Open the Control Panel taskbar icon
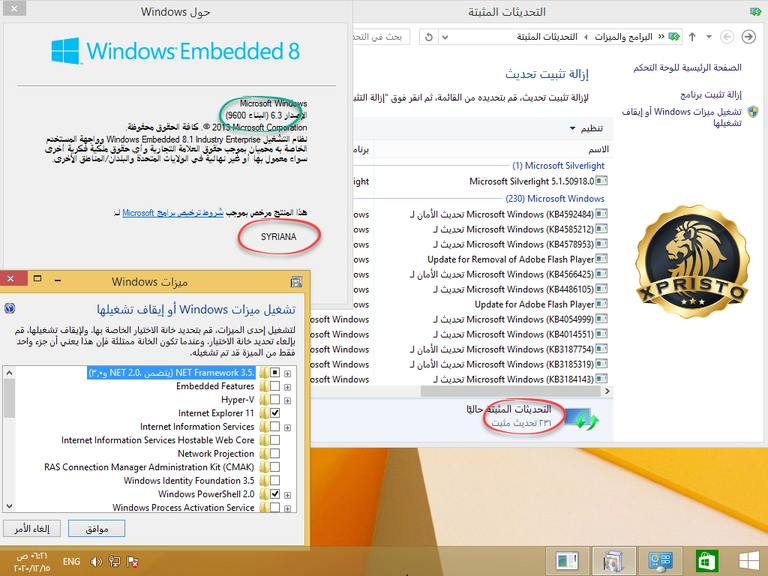 coord(660,561)
